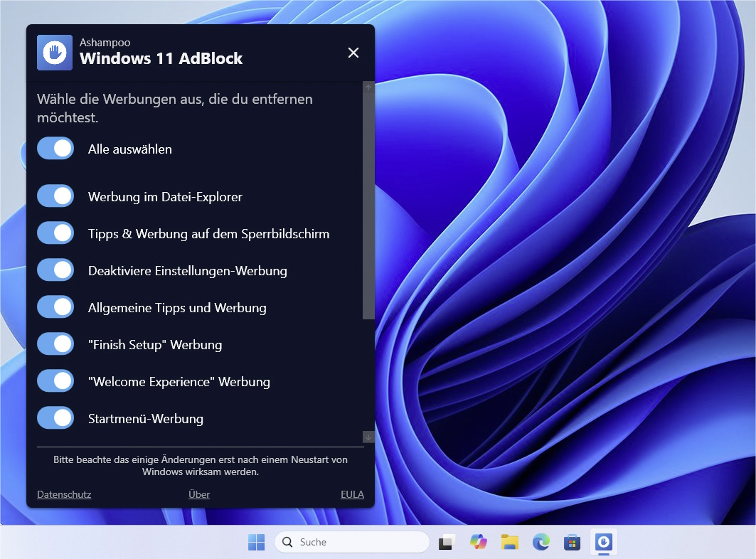The height and width of the screenshot is (559, 756).
Task: Disable Startmenü-Werbung toggle
Action: 55,418
